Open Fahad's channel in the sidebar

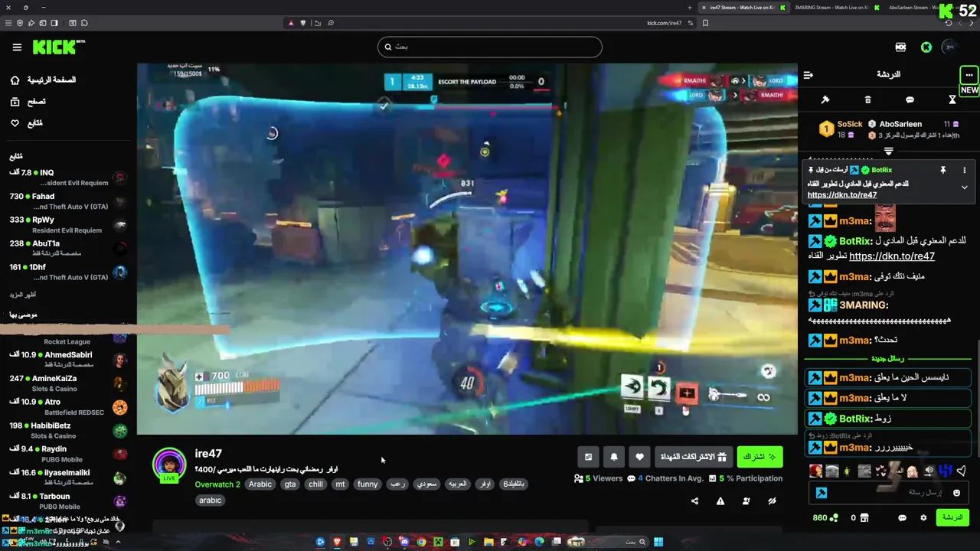click(67, 201)
